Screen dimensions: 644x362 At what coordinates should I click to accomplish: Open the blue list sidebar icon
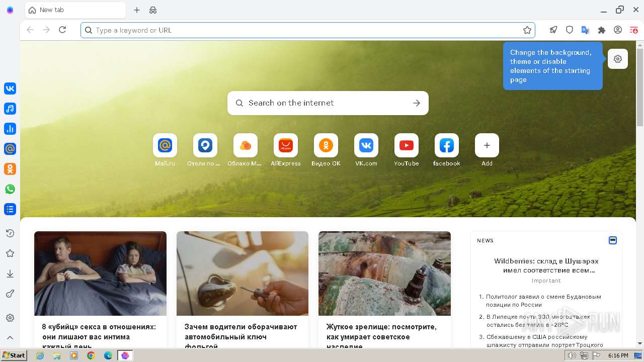pyautogui.click(x=10, y=209)
